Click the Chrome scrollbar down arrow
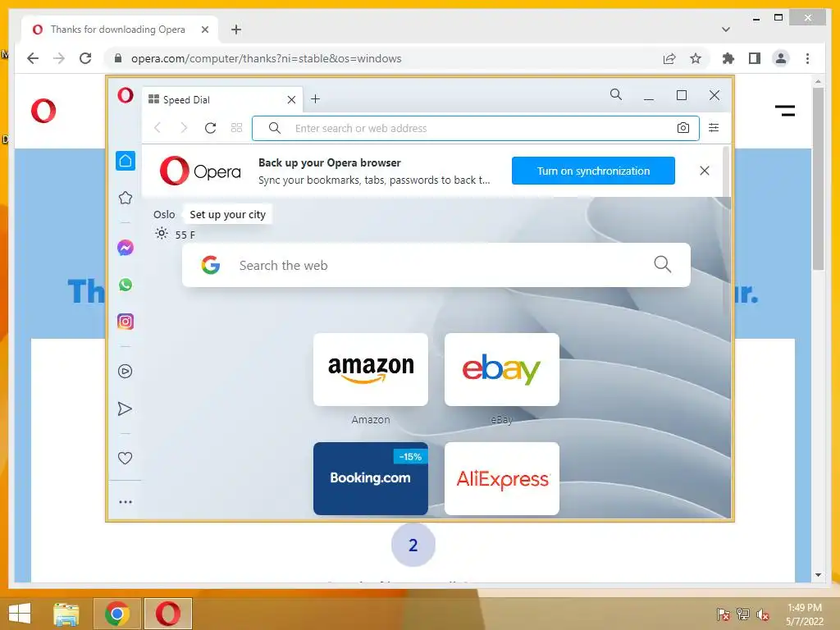The width and height of the screenshot is (840, 630). [x=818, y=575]
